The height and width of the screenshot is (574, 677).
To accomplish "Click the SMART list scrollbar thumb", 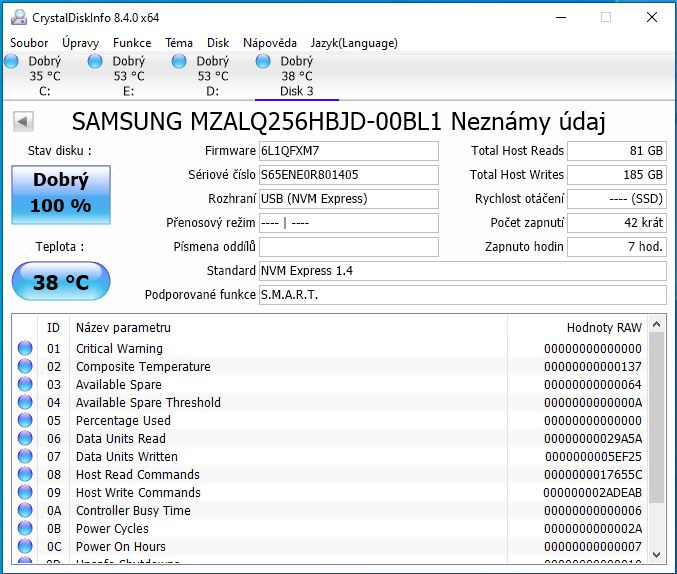I will coord(657,417).
